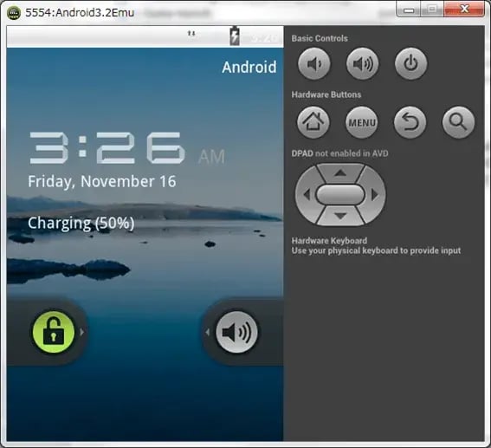Click the MENU hardware button
The width and height of the screenshot is (491, 448).
[362, 122]
